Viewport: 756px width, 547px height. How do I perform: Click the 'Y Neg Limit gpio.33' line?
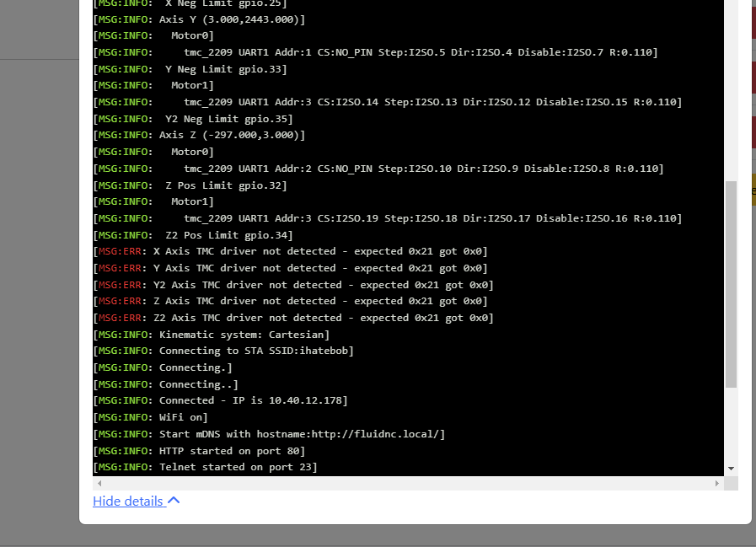190,69
